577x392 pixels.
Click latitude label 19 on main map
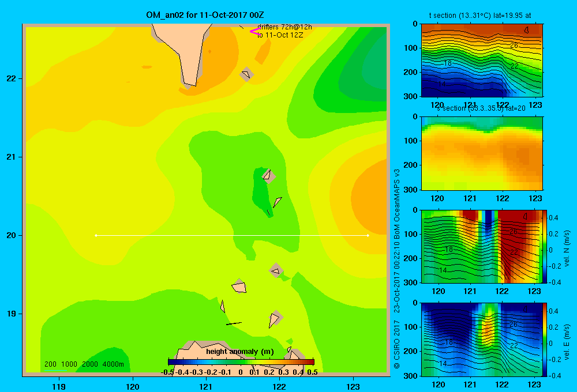point(12,314)
